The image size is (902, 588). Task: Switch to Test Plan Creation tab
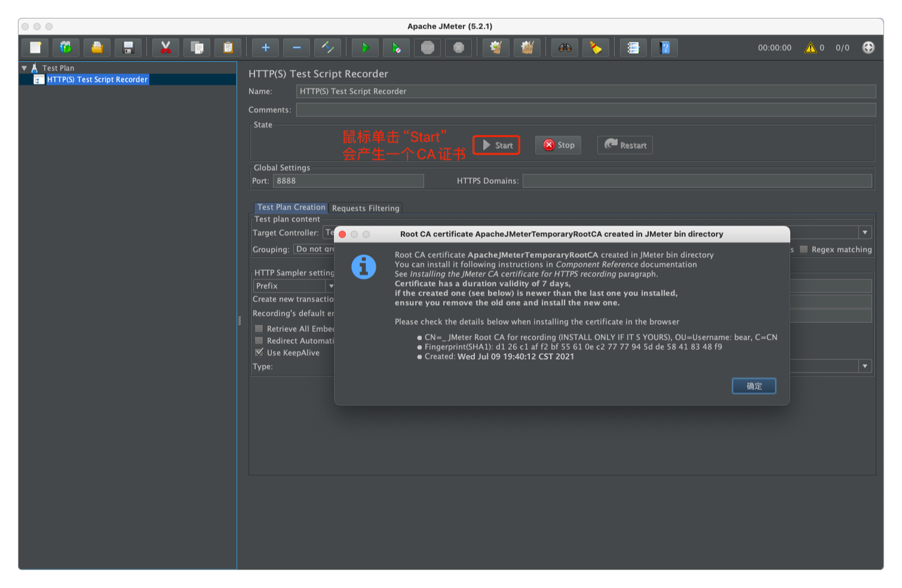291,208
